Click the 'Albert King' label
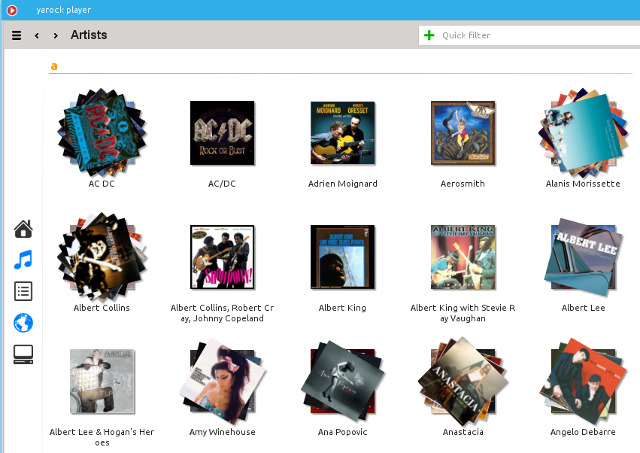Screen dimensions: 640x453 coord(343,308)
